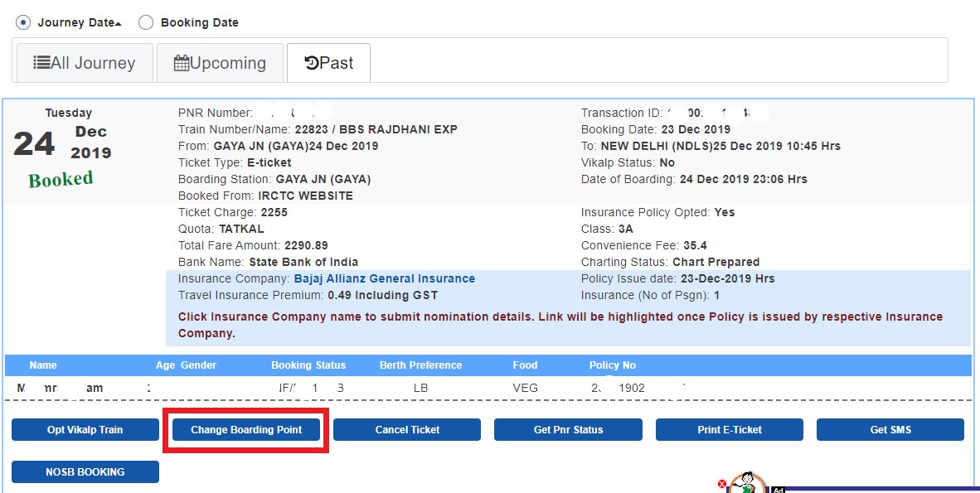The image size is (980, 493).
Task: Select the passenger row in the table
Action: pyautogui.click(x=332, y=387)
